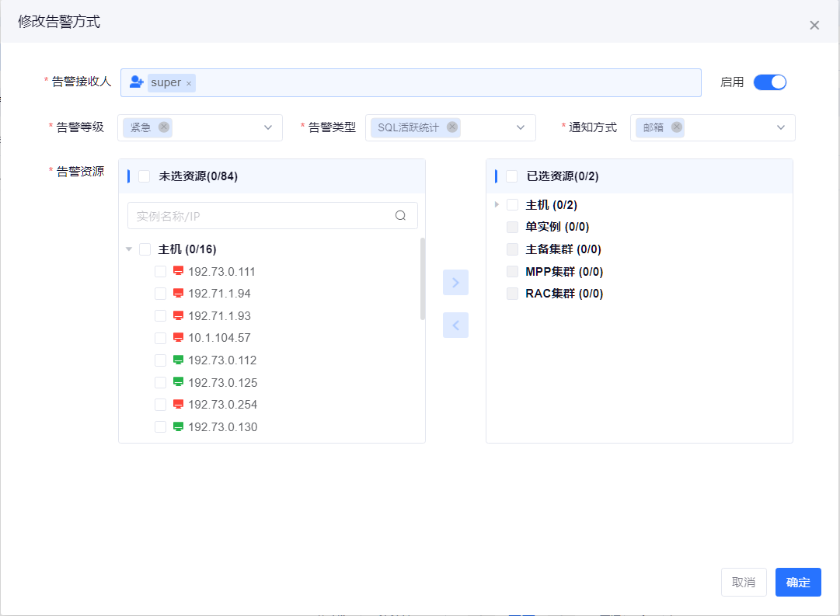
Task: Click the 取消 button
Action: coord(744,583)
